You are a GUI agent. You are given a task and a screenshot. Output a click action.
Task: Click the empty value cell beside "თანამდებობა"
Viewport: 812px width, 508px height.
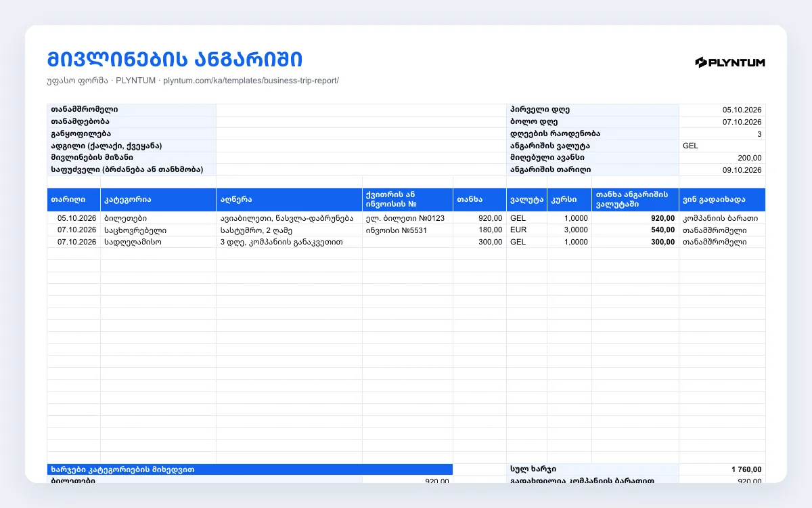point(361,122)
